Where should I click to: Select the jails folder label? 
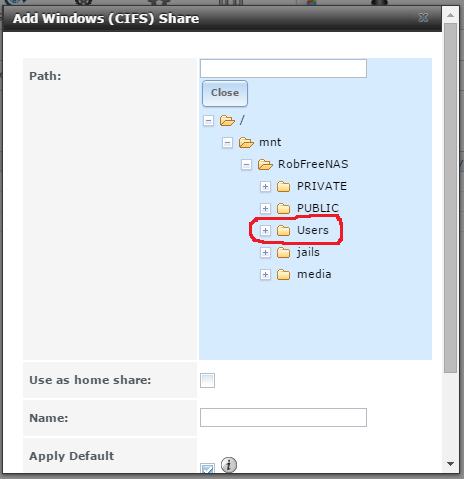tap(308, 252)
